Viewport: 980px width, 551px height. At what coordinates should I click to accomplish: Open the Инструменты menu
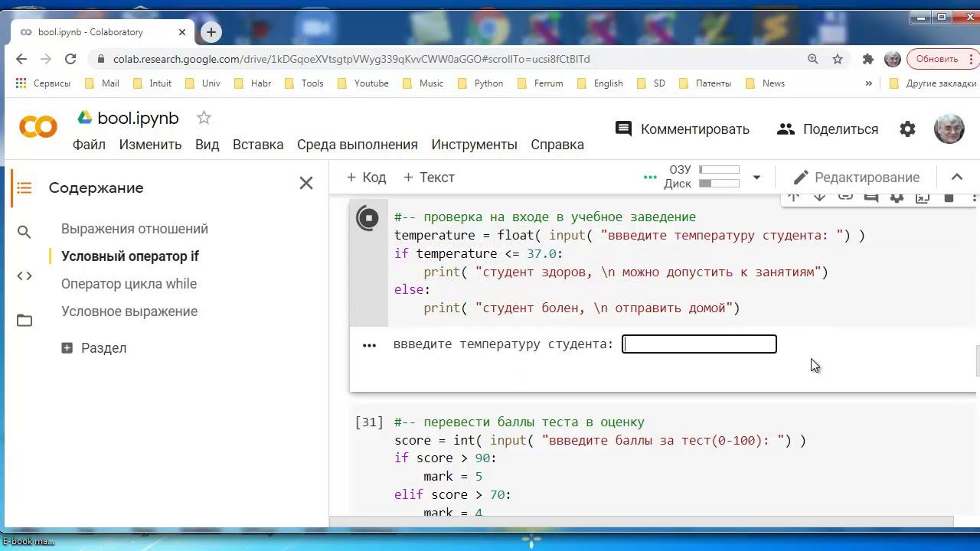pos(474,145)
